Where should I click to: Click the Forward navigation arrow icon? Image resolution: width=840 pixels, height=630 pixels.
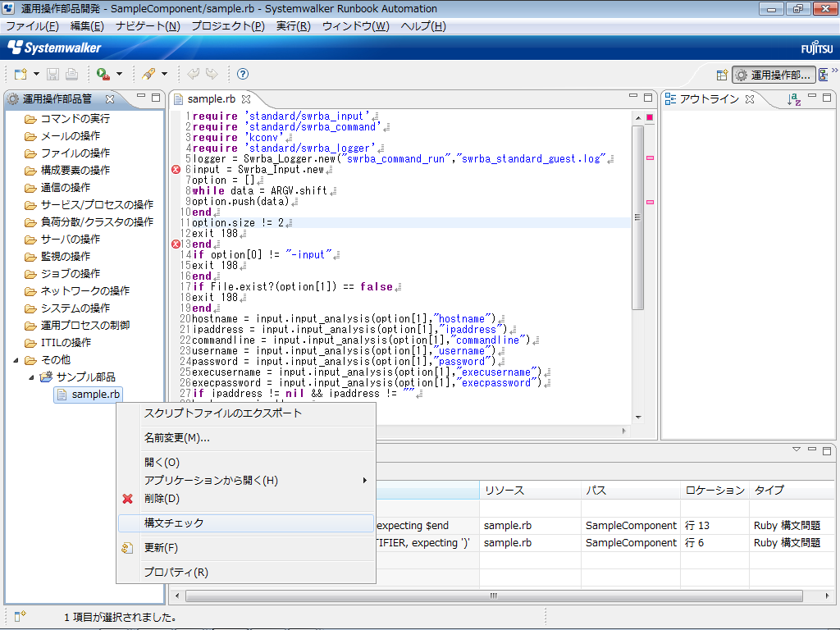(212, 75)
